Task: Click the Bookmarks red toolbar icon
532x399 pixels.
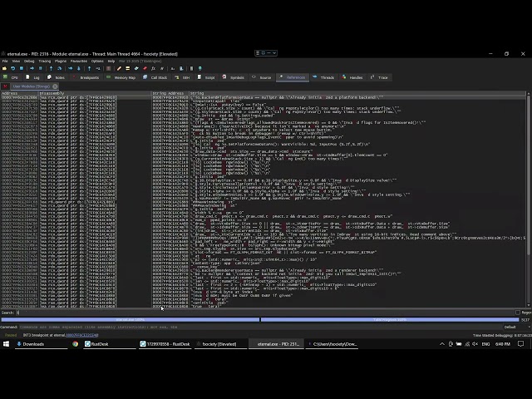Action: point(145,68)
